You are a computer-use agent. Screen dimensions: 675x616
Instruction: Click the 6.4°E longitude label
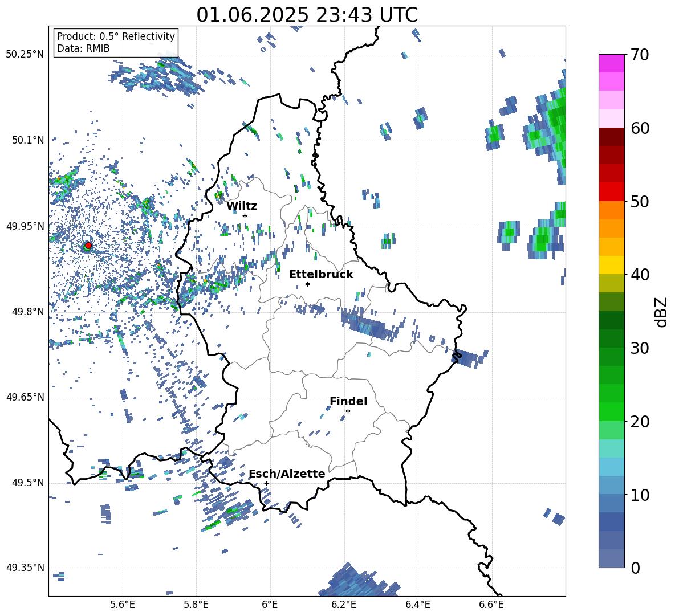click(417, 605)
